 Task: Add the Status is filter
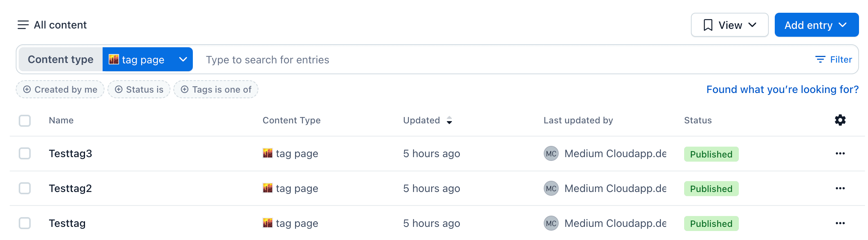[x=139, y=90]
